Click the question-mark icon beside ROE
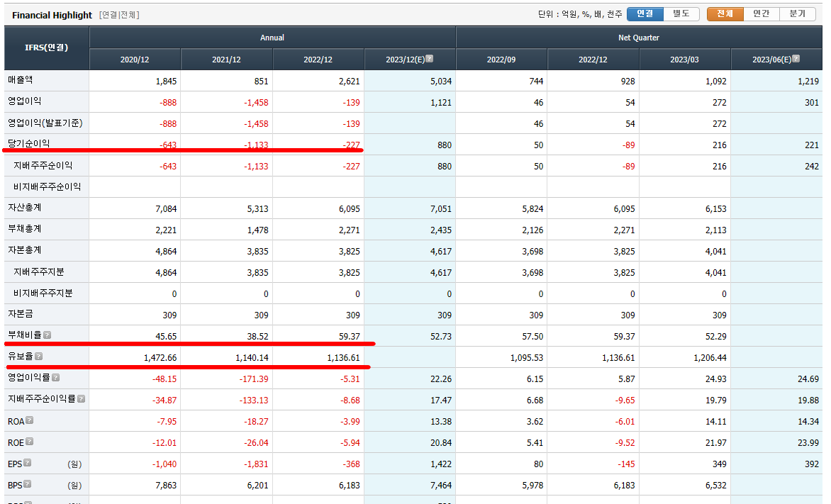Image resolution: width=831 pixels, height=504 pixels. tap(30, 442)
